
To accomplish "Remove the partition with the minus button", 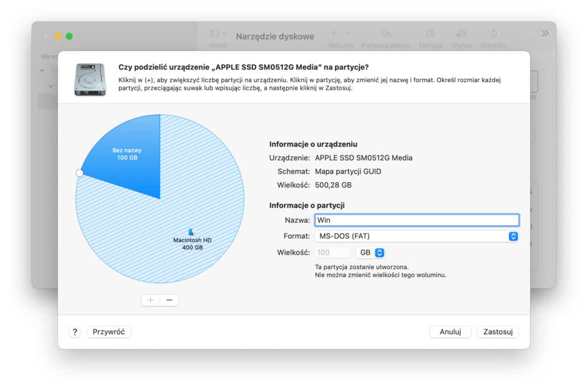I will tap(169, 300).
